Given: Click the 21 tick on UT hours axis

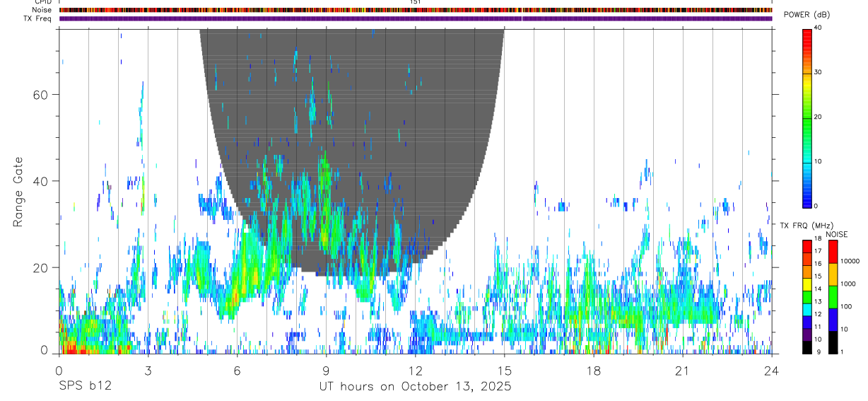Looking at the screenshot, I should [x=683, y=371].
